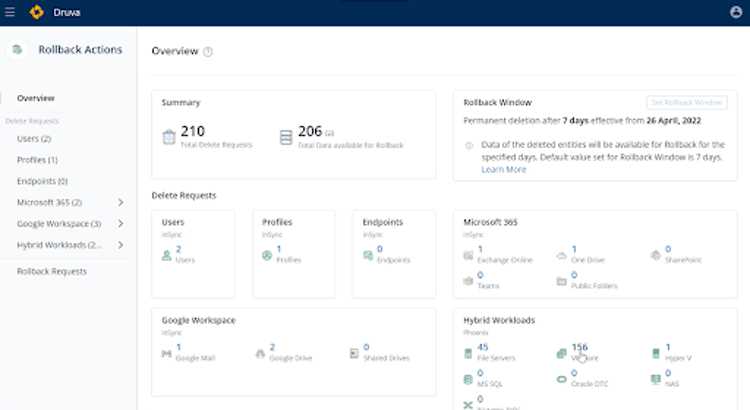750x410 pixels.
Task: Click the Teams icon
Action: (x=468, y=281)
